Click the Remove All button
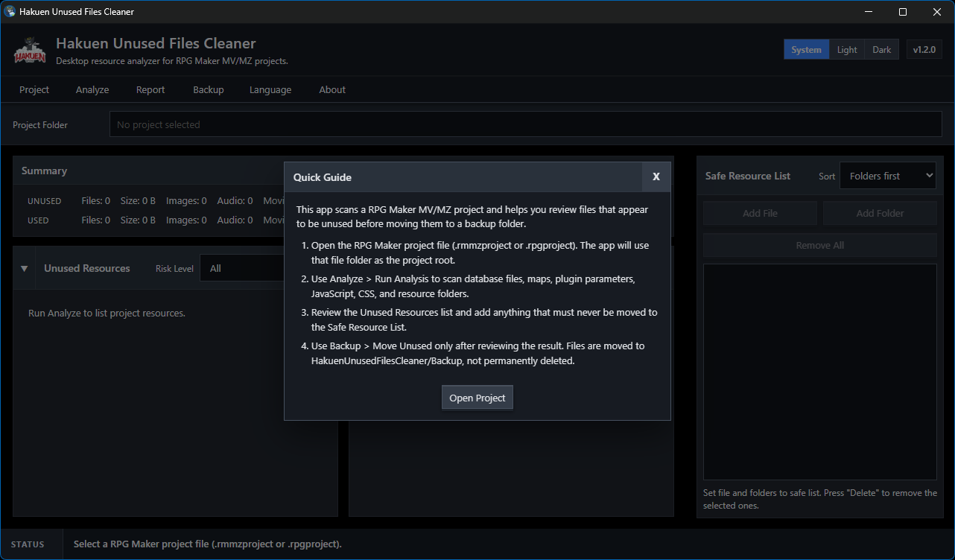 pos(820,245)
